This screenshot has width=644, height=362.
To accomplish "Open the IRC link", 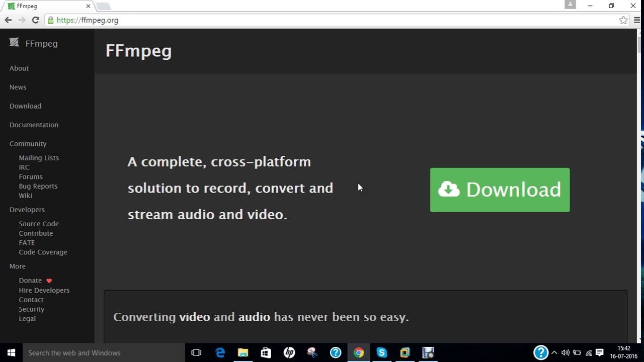I will (24, 167).
